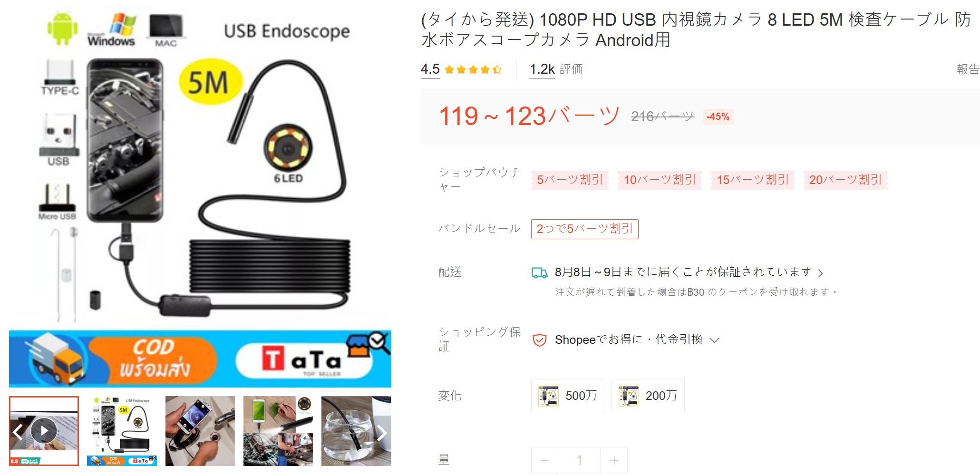Decrease quantity with minus button
Viewport: 980px width, 475px height.
click(x=545, y=460)
